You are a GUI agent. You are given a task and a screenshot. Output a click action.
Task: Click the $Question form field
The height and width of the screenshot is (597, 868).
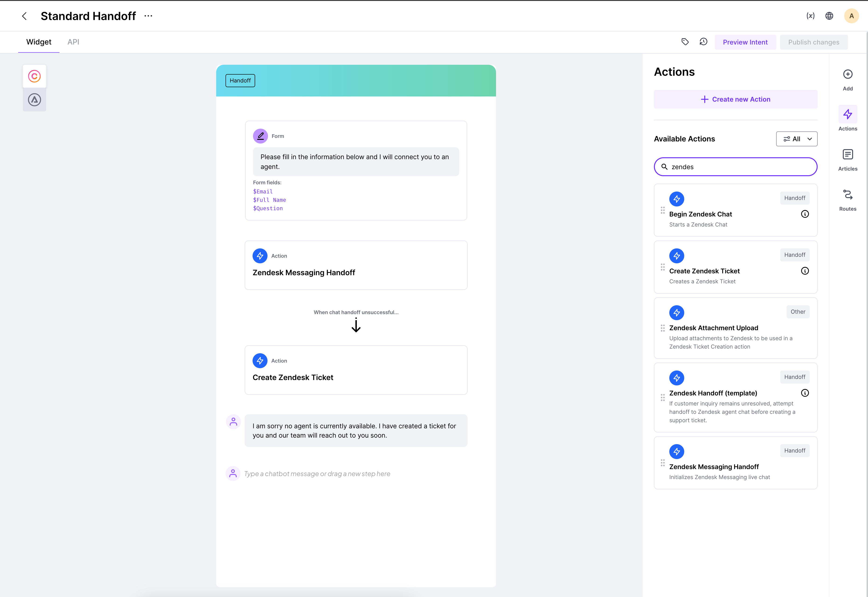pyautogui.click(x=268, y=208)
